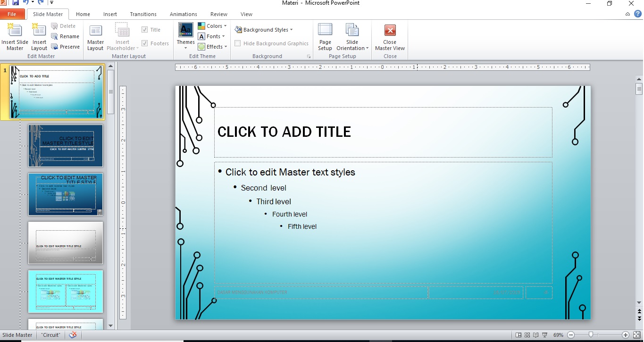Image resolution: width=644 pixels, height=342 pixels.
Task: Switch to the View tab
Action: [x=246, y=14]
